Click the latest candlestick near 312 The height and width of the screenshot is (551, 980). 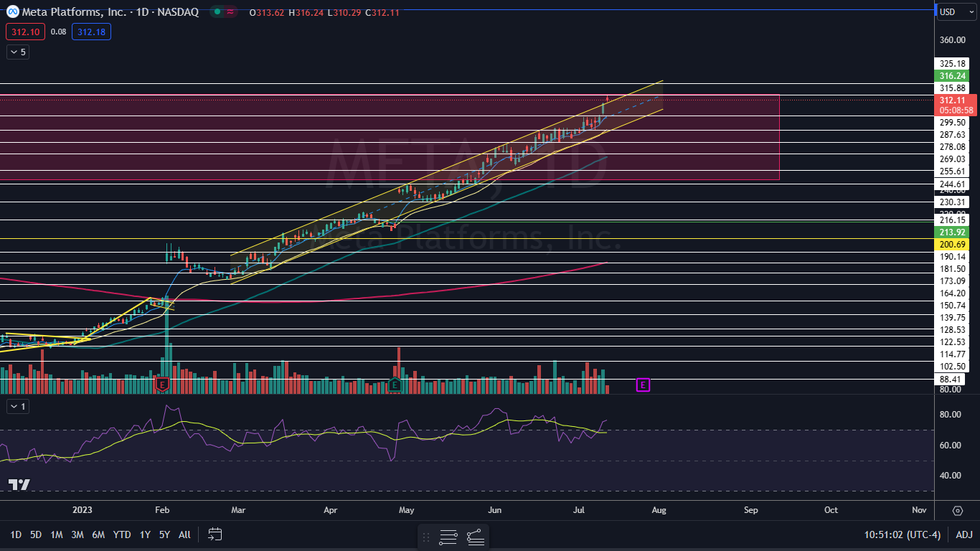[608, 98]
